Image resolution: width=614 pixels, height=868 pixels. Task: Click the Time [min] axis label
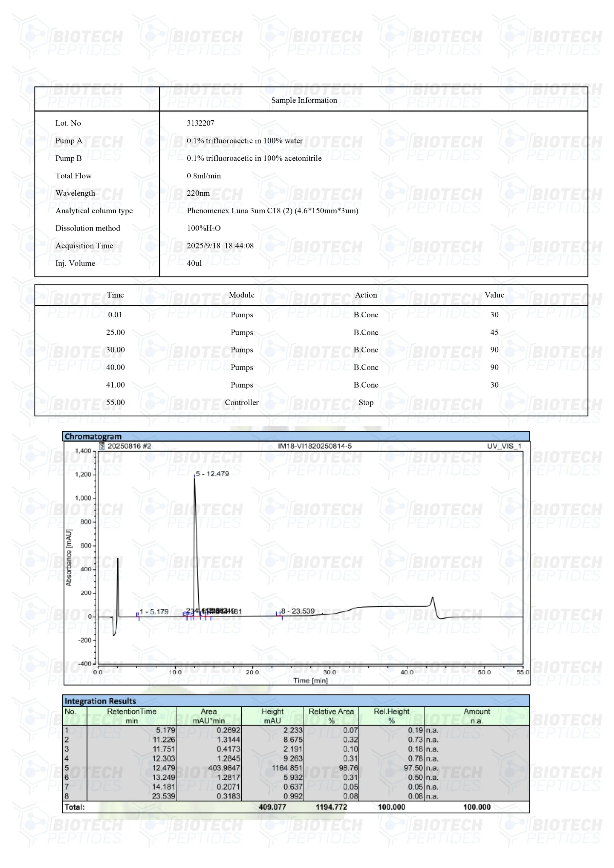(310, 680)
